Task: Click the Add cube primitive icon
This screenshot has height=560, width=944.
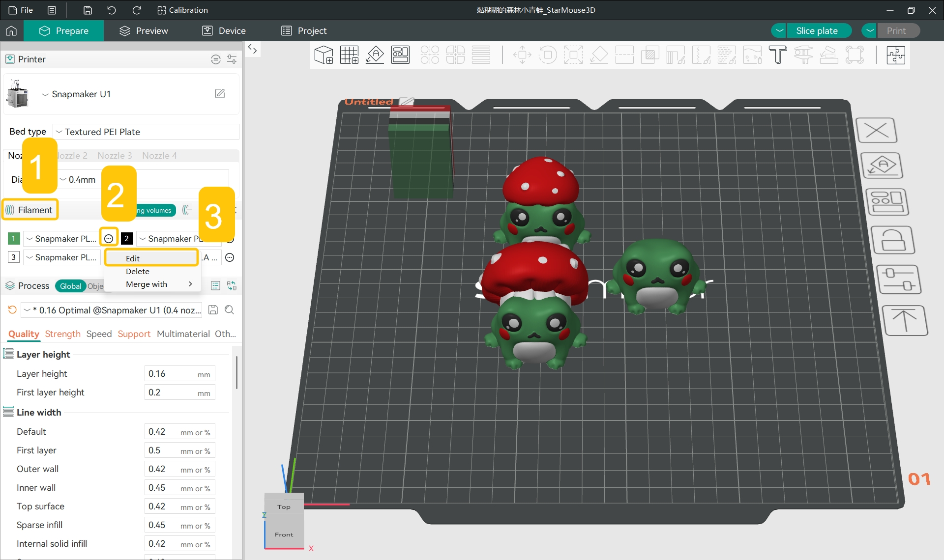Action: [324, 55]
